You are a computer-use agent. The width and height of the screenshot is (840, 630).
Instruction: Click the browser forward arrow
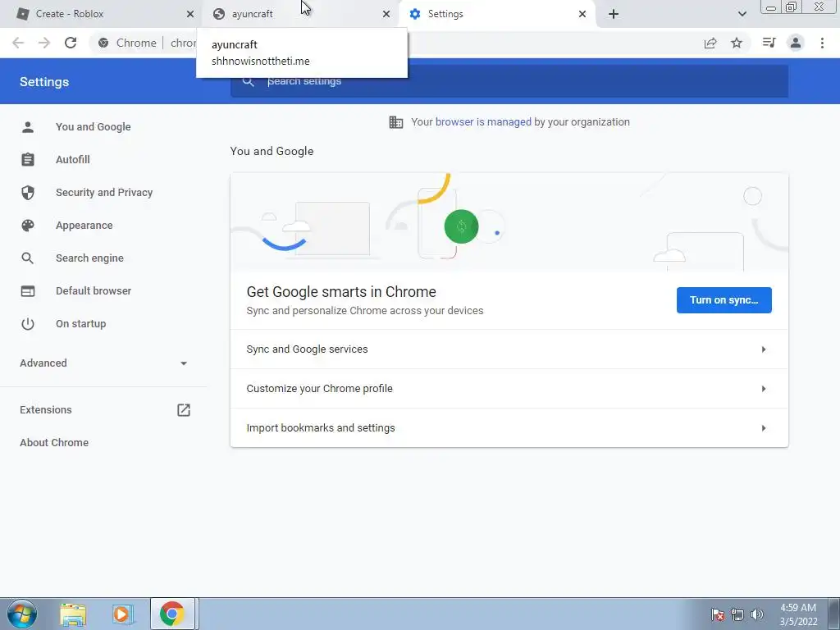click(44, 43)
